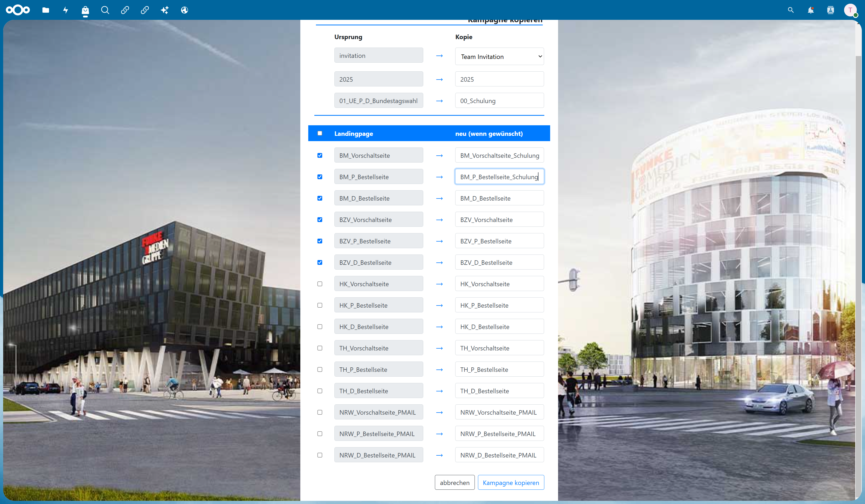Toggle the select-all Landingpage checkbox
Viewport: 865px width, 504px height.
click(320, 133)
